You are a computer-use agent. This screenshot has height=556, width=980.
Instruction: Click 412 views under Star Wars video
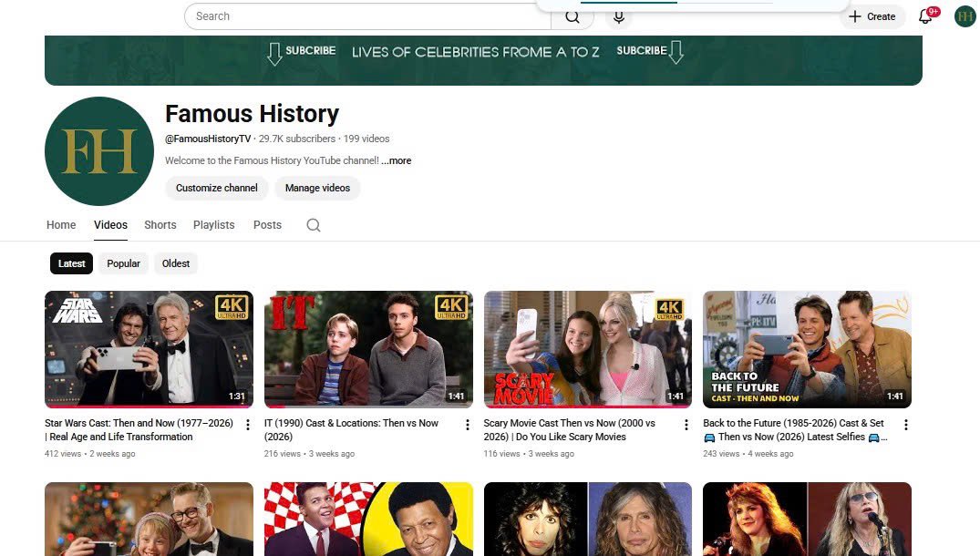pyautogui.click(x=63, y=454)
